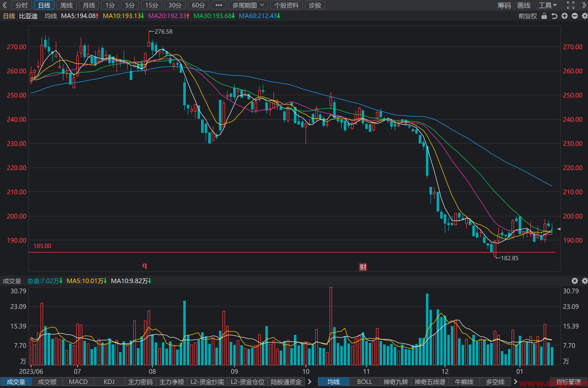Close the 成交量 volume panel
Image resolution: width=588 pixels, height=388 pixels.
click(x=575, y=281)
